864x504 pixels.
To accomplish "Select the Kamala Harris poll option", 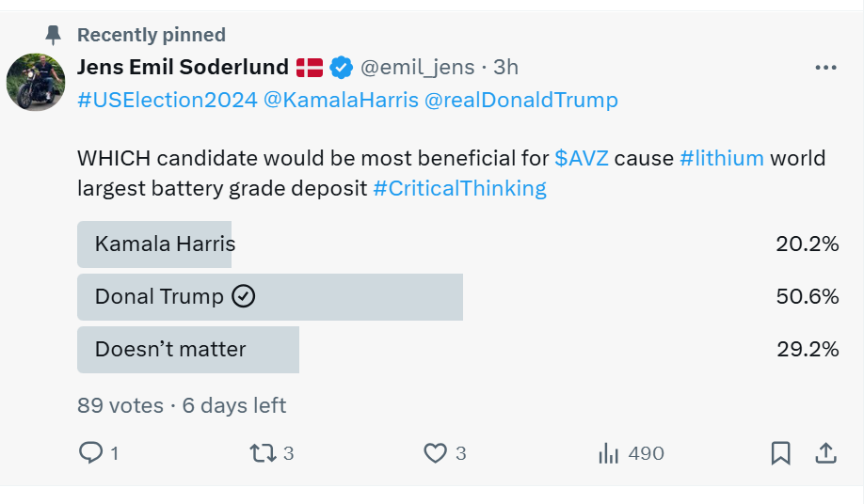I will 165,244.
